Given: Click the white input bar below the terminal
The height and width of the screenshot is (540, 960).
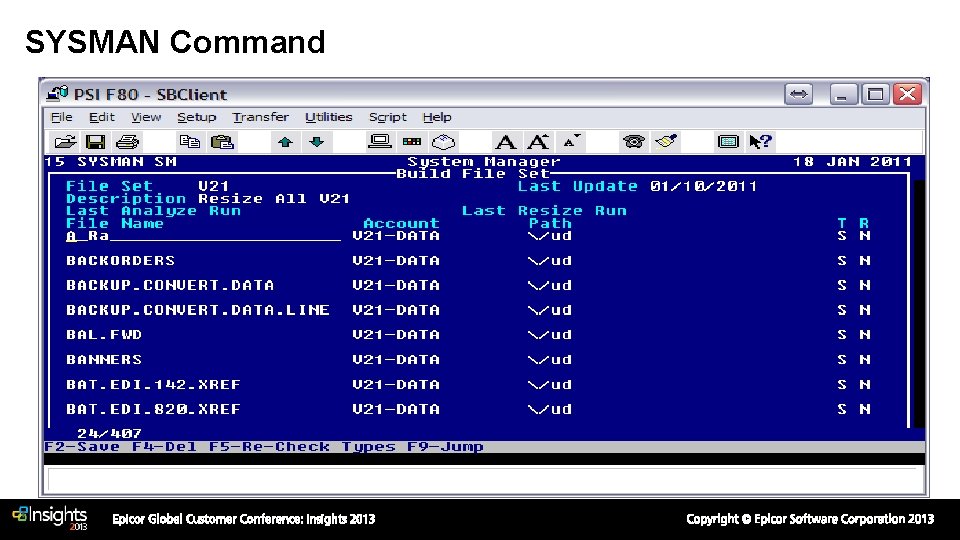Looking at the screenshot, I should 484,479.
